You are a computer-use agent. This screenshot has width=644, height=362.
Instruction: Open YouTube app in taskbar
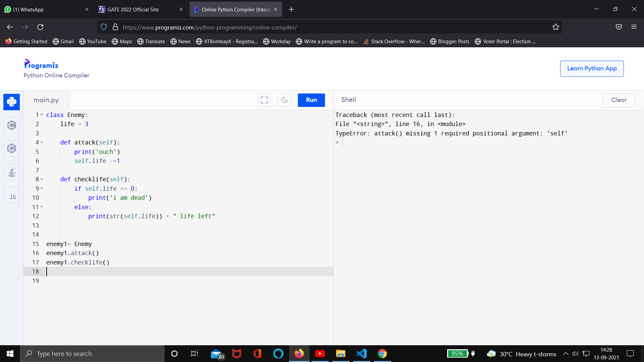320,354
